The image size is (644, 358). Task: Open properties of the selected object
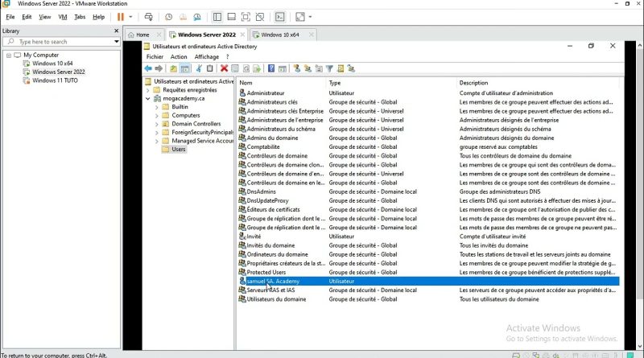click(235, 68)
